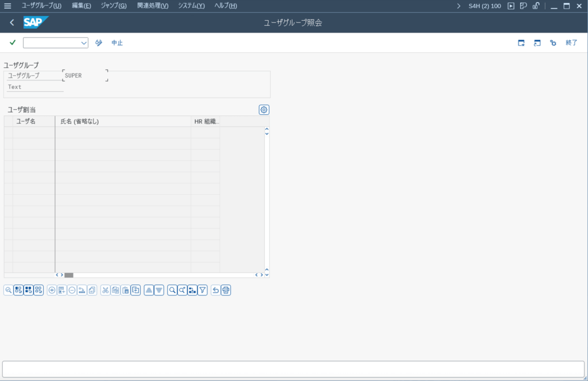Viewport: 588px width, 381px height.
Task: Click the horizontal scrollbar thumb in the table
Action: (69, 275)
